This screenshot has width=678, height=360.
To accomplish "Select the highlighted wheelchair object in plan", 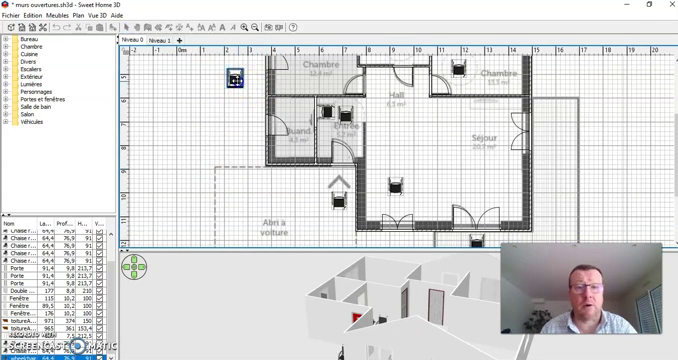I will (x=235, y=78).
